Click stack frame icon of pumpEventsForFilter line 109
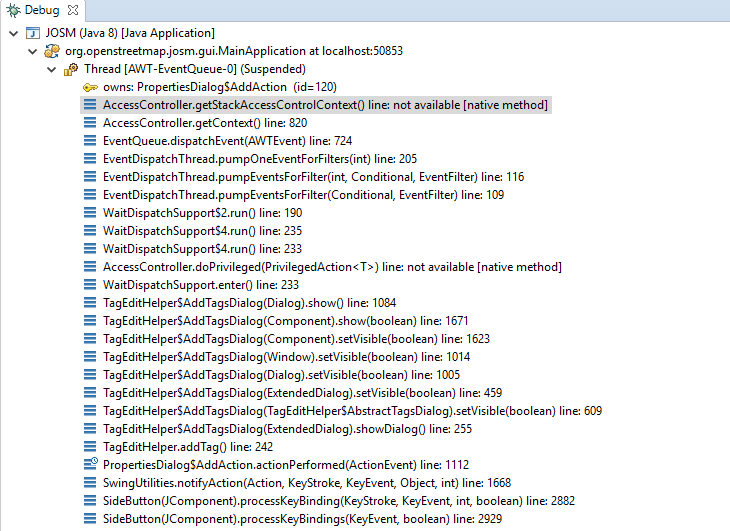The image size is (730, 531). pyautogui.click(x=90, y=195)
